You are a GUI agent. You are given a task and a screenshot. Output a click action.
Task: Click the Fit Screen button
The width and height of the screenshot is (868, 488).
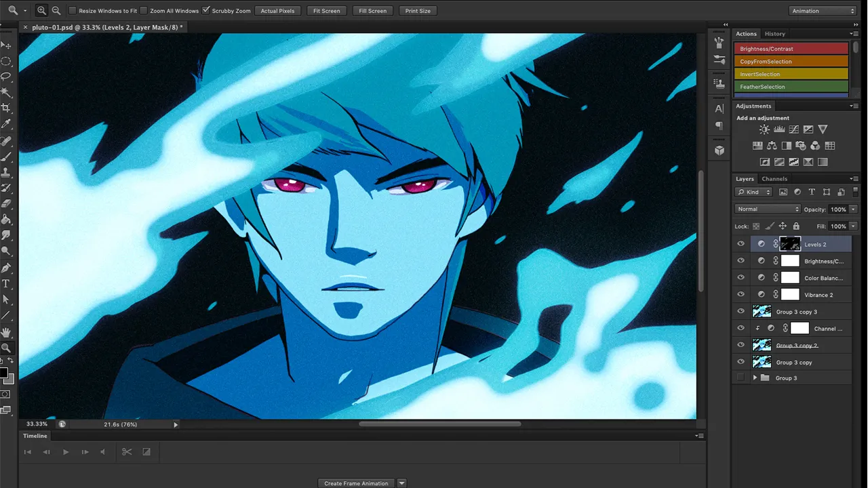pyautogui.click(x=326, y=11)
